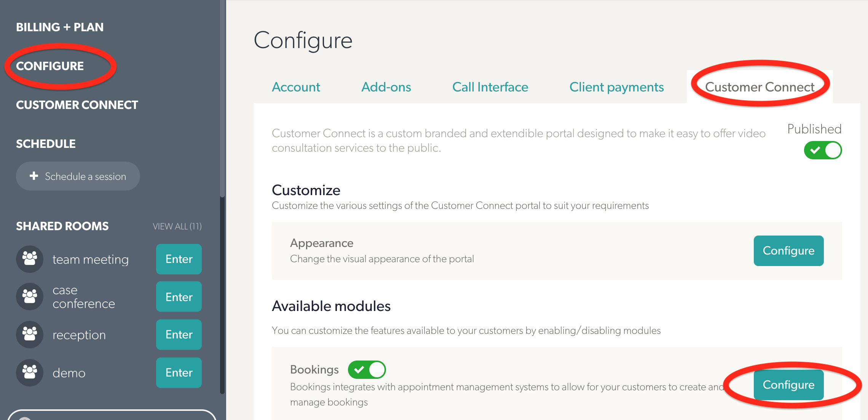Enter the reception shared room
The image size is (868, 420).
pyautogui.click(x=179, y=335)
